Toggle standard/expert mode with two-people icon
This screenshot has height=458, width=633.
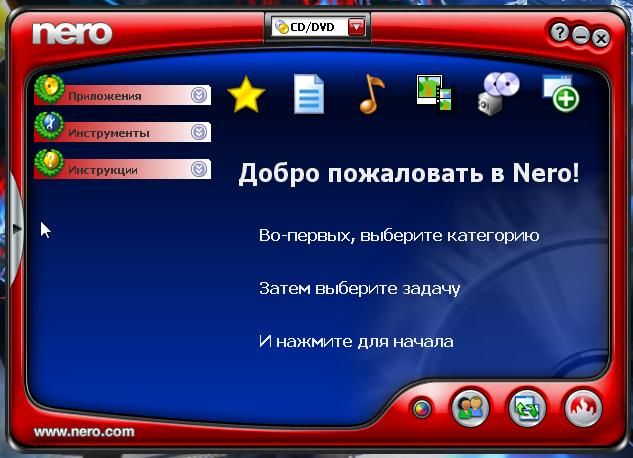pos(469,407)
